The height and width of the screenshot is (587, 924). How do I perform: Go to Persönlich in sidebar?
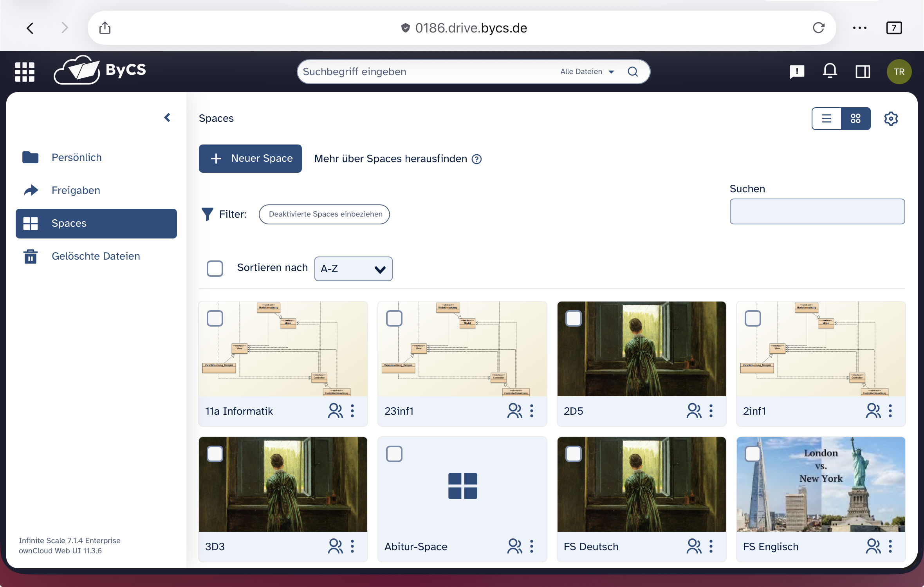click(96, 157)
